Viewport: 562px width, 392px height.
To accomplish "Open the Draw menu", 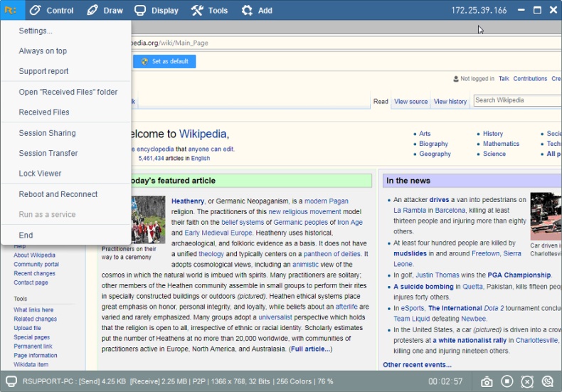I will (105, 11).
